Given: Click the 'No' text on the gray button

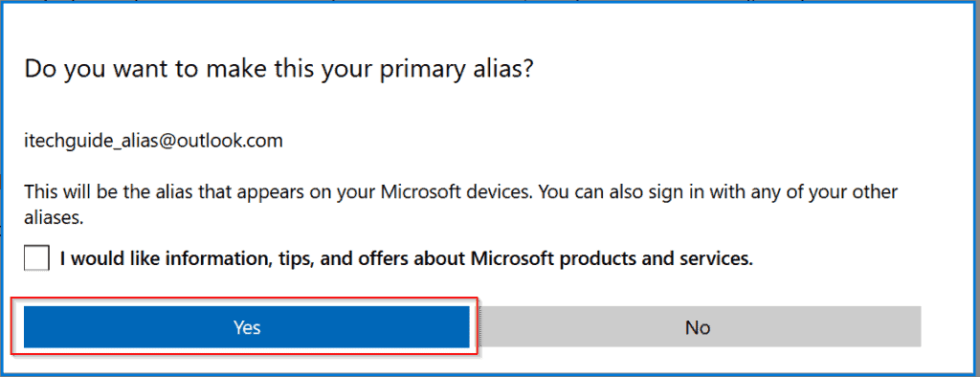Looking at the screenshot, I should click(x=698, y=327).
